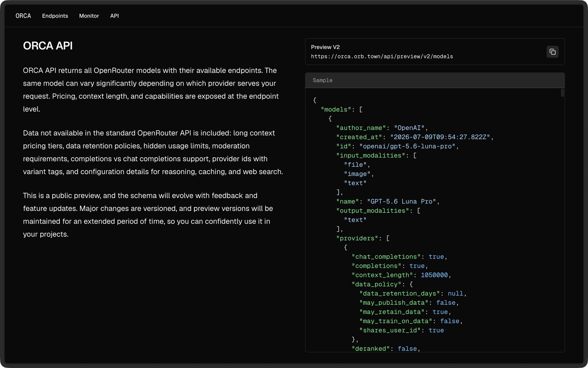This screenshot has width=588, height=368.
Task: Click the "providers" key
Action: [357, 238]
